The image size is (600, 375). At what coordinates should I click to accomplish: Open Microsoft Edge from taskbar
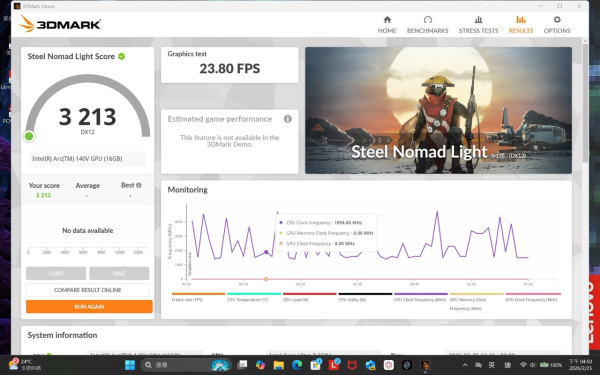(x=297, y=365)
